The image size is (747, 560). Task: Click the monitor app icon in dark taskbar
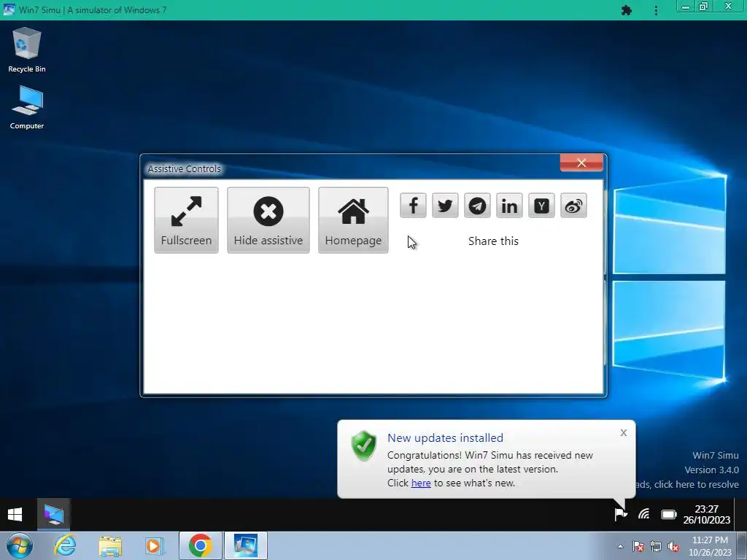click(53, 514)
